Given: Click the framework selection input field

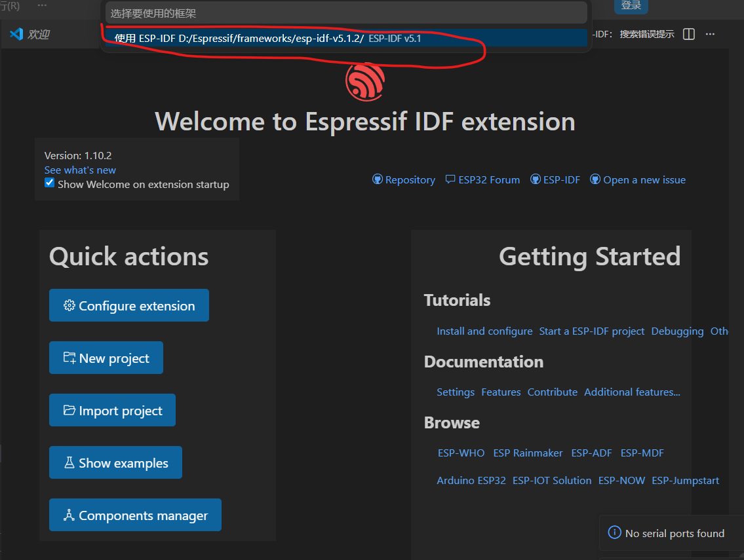Looking at the screenshot, I should point(346,13).
